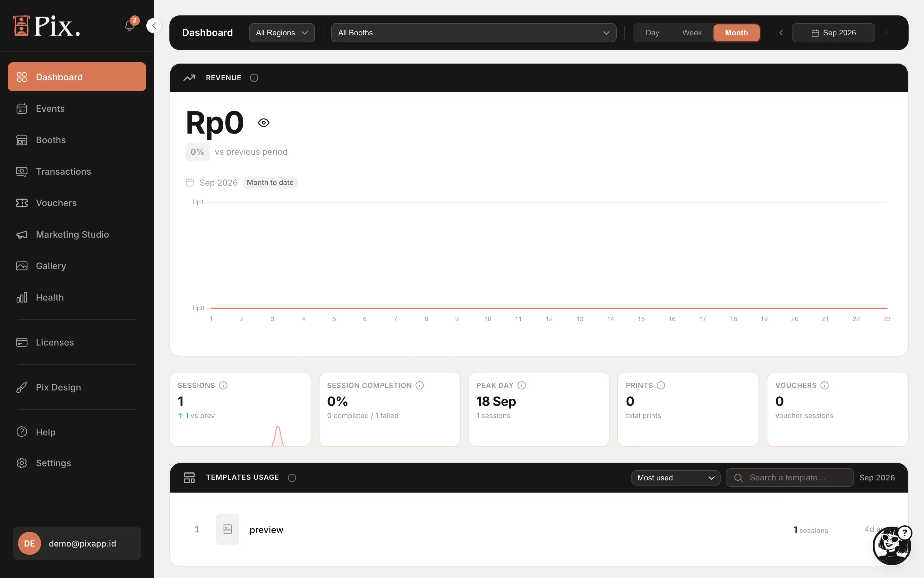Click the Pix logo
Viewport: 924px width, 578px height.
click(47, 26)
